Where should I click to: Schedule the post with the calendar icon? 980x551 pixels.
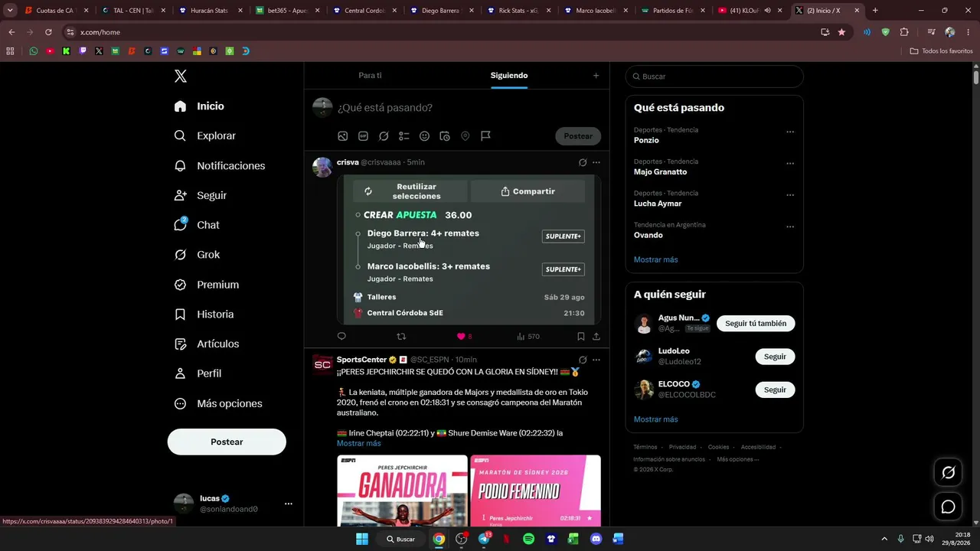[x=445, y=136]
